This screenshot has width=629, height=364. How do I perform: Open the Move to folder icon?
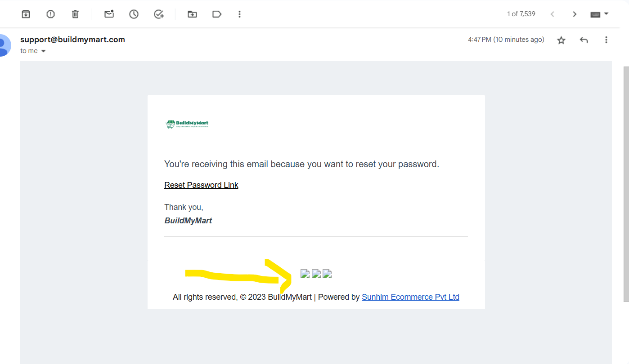[192, 14]
